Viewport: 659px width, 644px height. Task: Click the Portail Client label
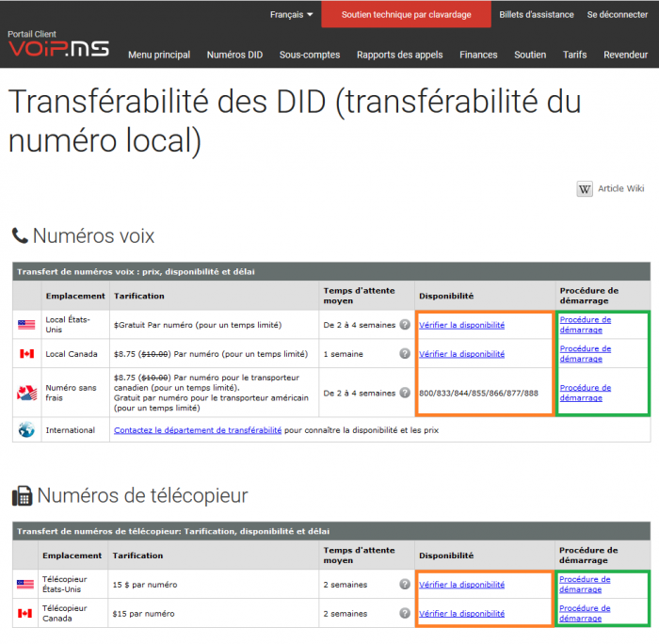tap(31, 34)
